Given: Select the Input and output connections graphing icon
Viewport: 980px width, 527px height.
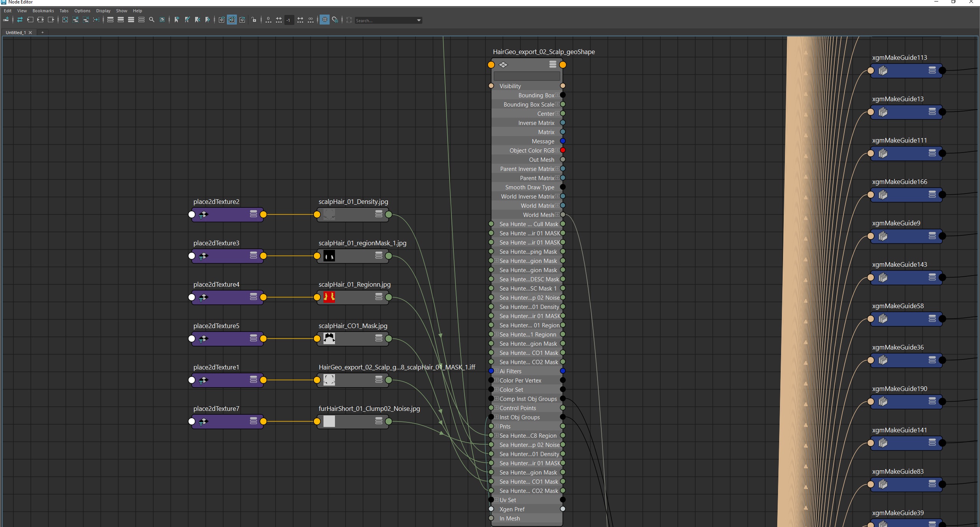Looking at the screenshot, I should click(40, 20).
